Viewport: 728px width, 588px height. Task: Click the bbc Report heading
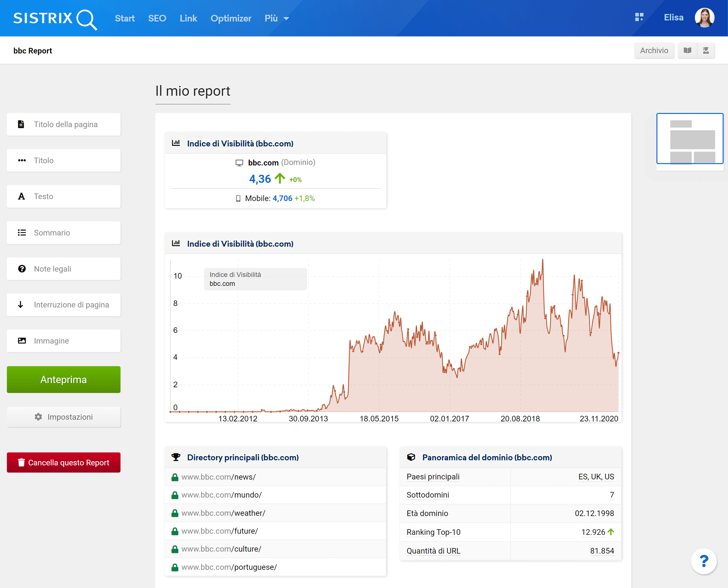32,51
